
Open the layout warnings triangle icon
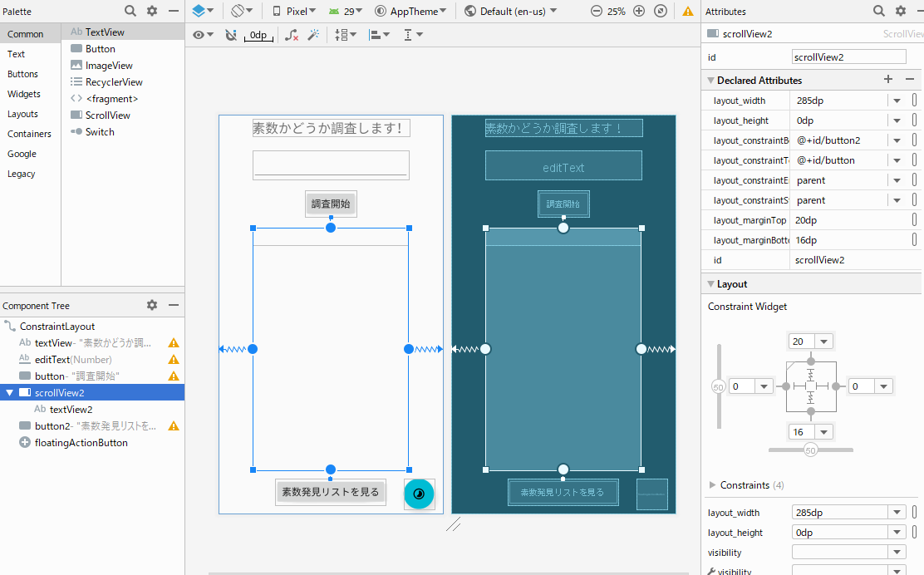point(688,12)
